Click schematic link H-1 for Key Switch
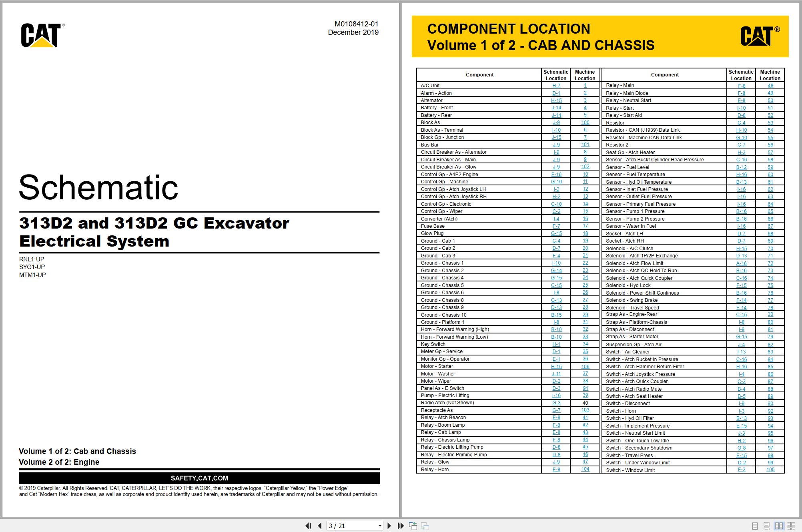The width and height of the screenshot is (802, 532). pyautogui.click(x=556, y=344)
